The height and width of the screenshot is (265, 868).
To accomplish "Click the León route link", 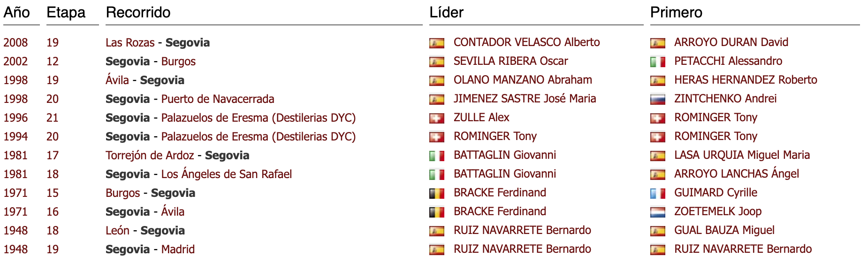I will point(117,231).
